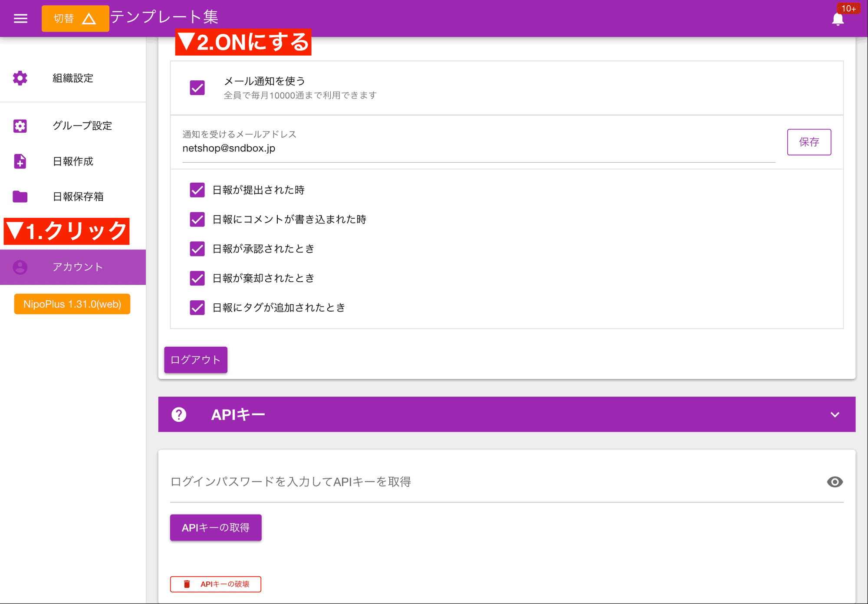868x604 pixels.
Task: Uncheck 日報にコメントが書き込まれた時
Action: click(x=198, y=220)
